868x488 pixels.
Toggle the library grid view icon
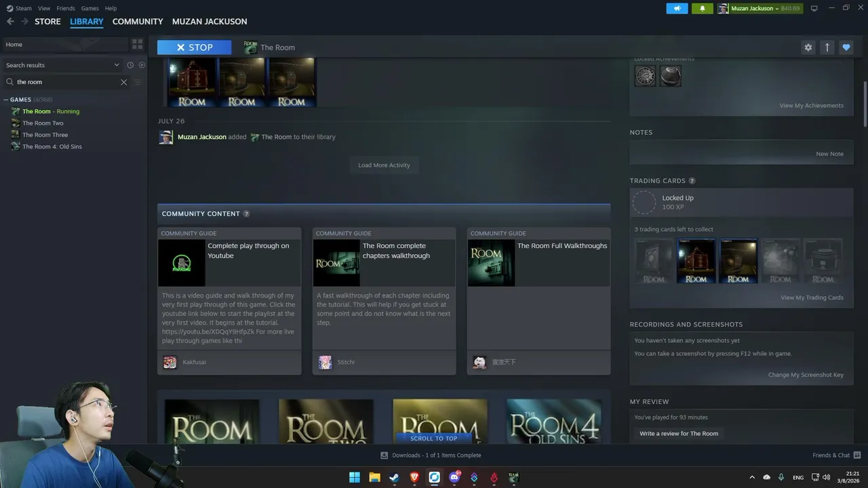138,45
